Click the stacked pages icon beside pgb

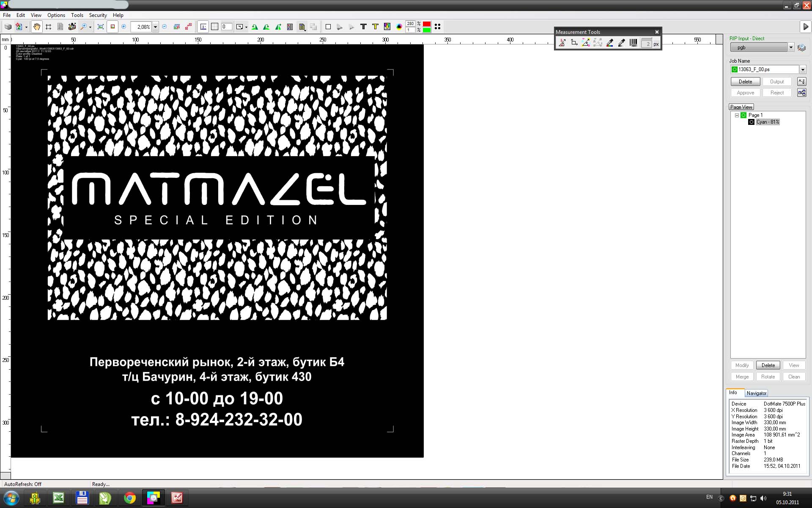point(801,47)
